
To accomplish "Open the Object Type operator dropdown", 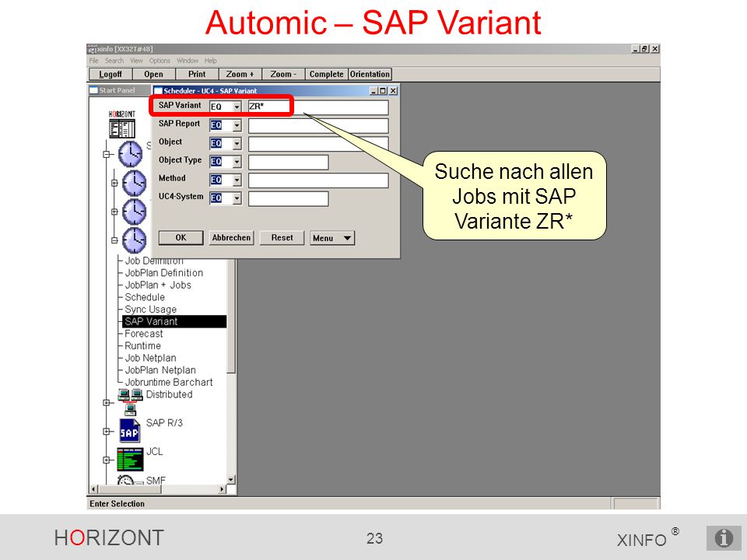I will (x=237, y=162).
